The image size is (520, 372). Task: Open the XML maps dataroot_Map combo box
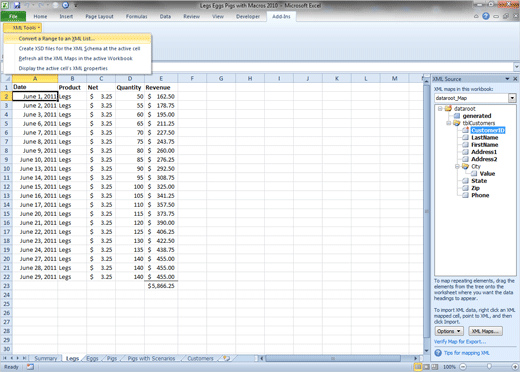coord(475,98)
